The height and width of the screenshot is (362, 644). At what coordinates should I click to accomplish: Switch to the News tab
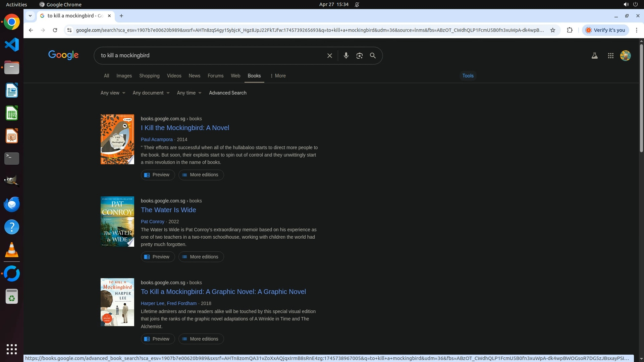point(194,76)
